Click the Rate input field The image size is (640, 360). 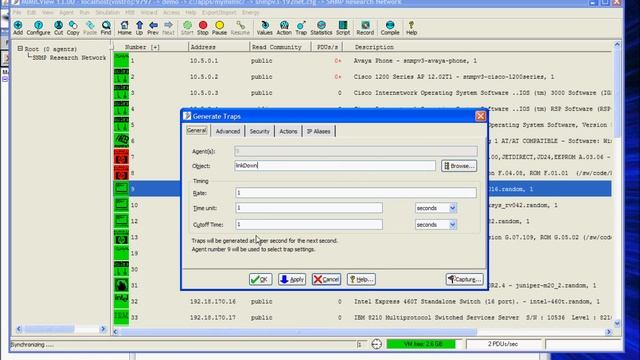point(356,193)
